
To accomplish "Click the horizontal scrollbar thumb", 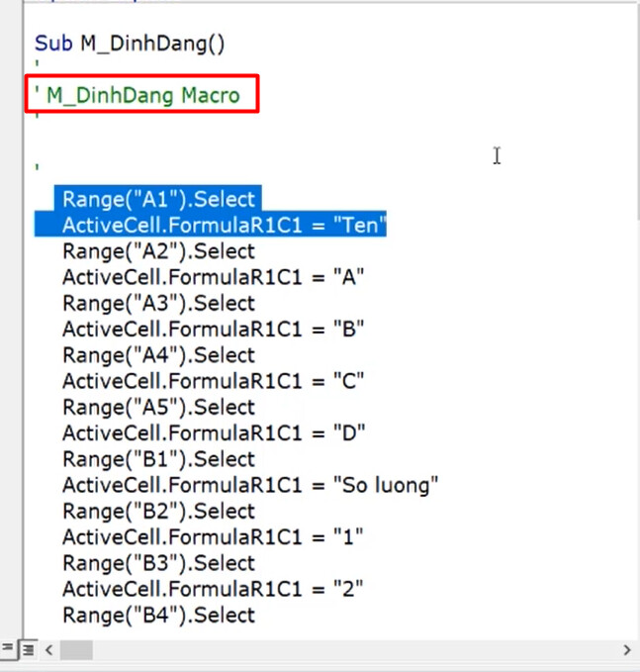I will click(76, 650).
